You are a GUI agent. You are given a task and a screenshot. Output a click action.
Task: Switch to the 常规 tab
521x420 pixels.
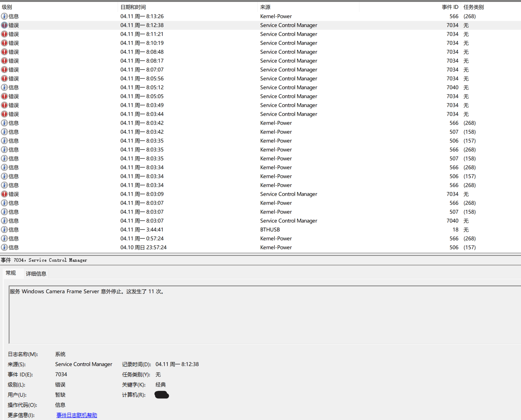click(x=11, y=273)
